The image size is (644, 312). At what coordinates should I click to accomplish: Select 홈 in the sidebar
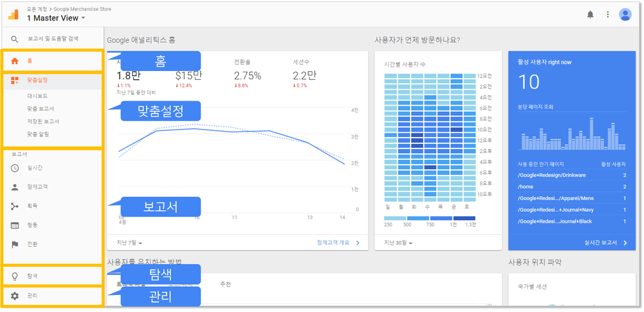point(52,61)
